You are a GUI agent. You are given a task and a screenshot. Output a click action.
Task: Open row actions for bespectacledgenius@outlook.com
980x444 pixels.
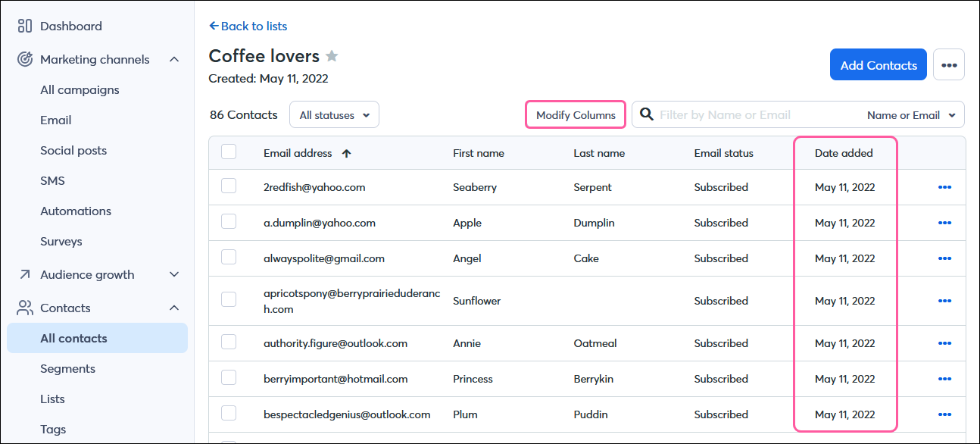(x=944, y=414)
